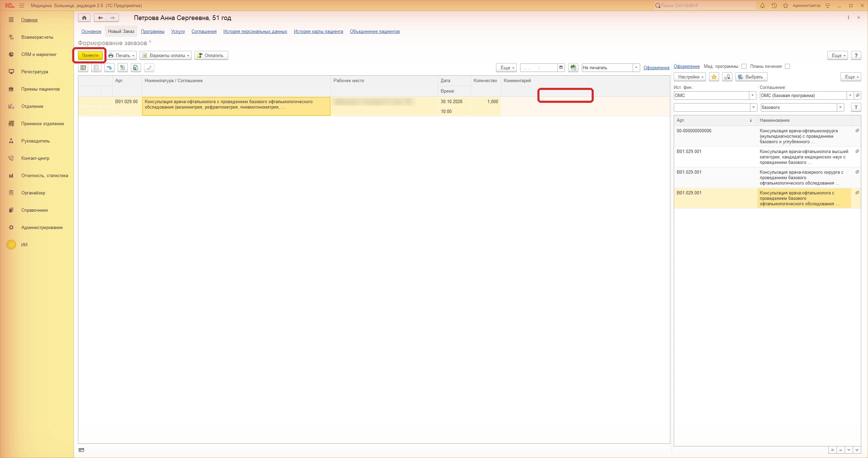Enable the 'Мед. программы' checkbox
Image resolution: width=868 pixels, height=458 pixels.
coord(744,66)
